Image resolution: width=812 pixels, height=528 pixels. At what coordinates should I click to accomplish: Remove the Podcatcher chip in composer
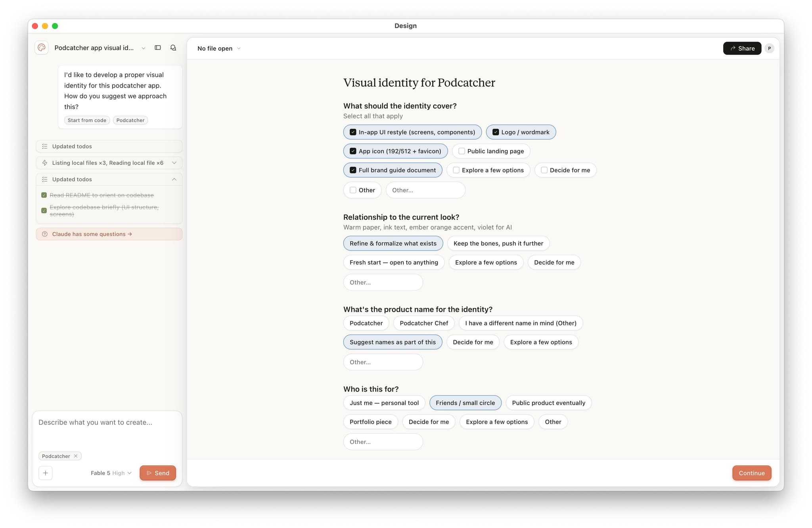click(x=76, y=456)
